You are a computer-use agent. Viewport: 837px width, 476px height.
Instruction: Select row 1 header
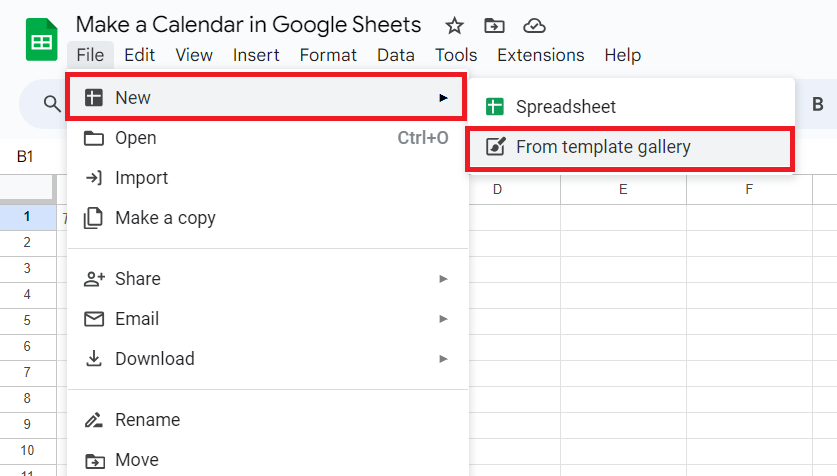[x=27, y=217]
